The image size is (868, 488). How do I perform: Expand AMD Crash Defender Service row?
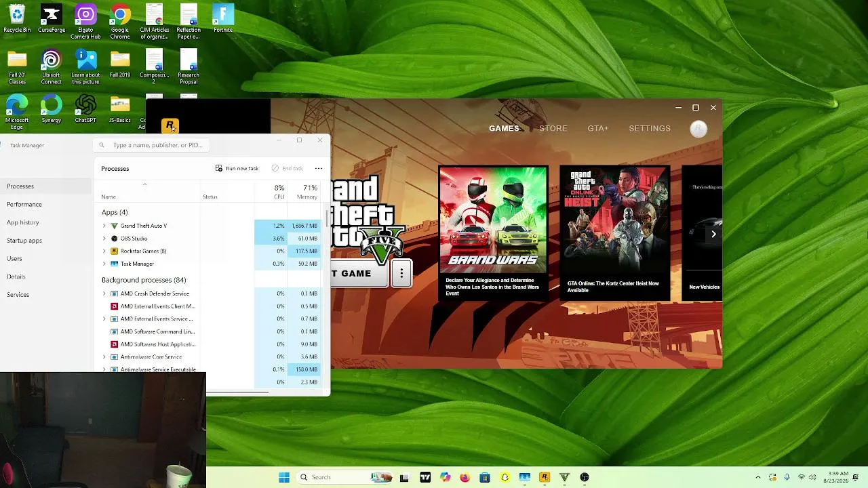pos(104,293)
